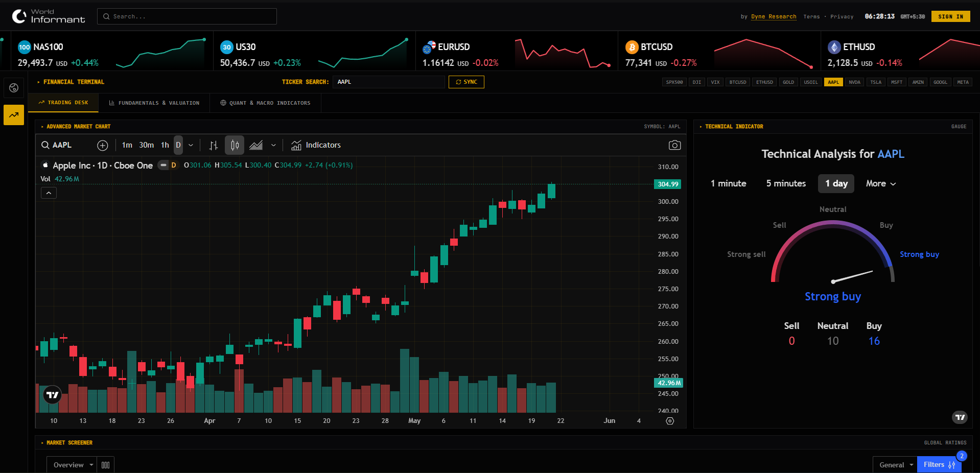The height and width of the screenshot is (473, 980).
Task: Select the VIX quick ticker
Action: click(715, 82)
